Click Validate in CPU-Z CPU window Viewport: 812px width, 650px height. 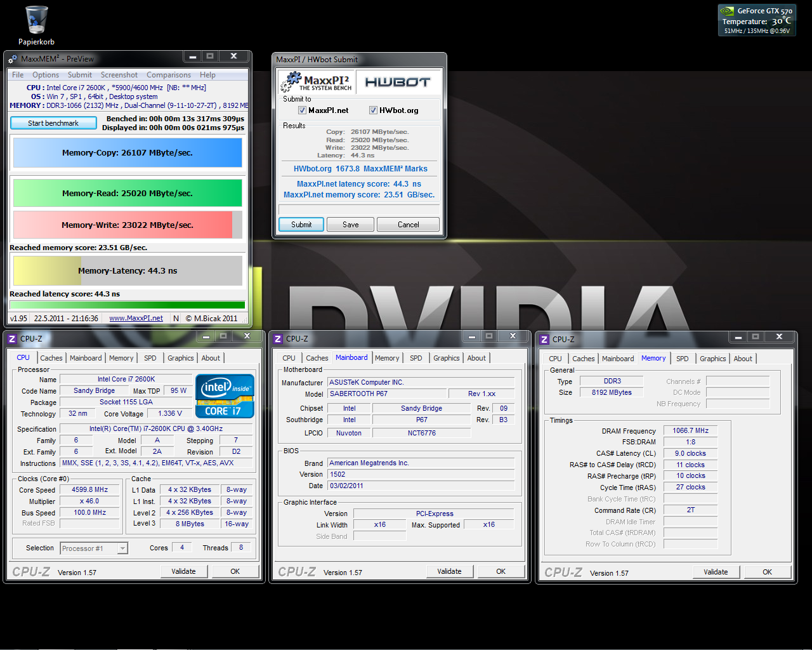coord(183,571)
